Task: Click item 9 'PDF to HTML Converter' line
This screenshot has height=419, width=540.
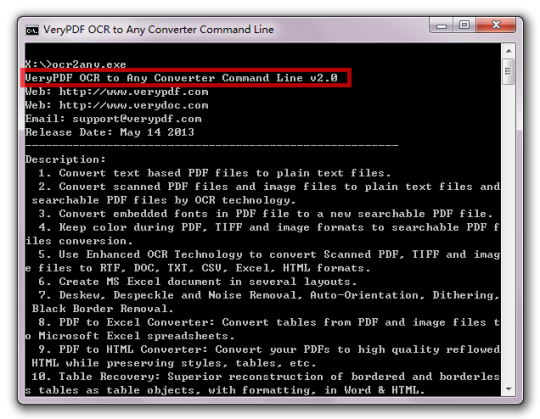Action: (269, 349)
